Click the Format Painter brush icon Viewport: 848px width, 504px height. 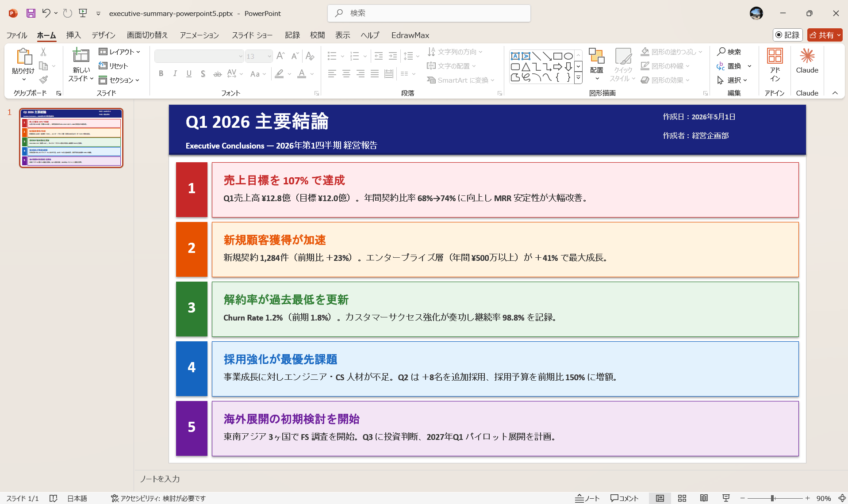coord(43,80)
